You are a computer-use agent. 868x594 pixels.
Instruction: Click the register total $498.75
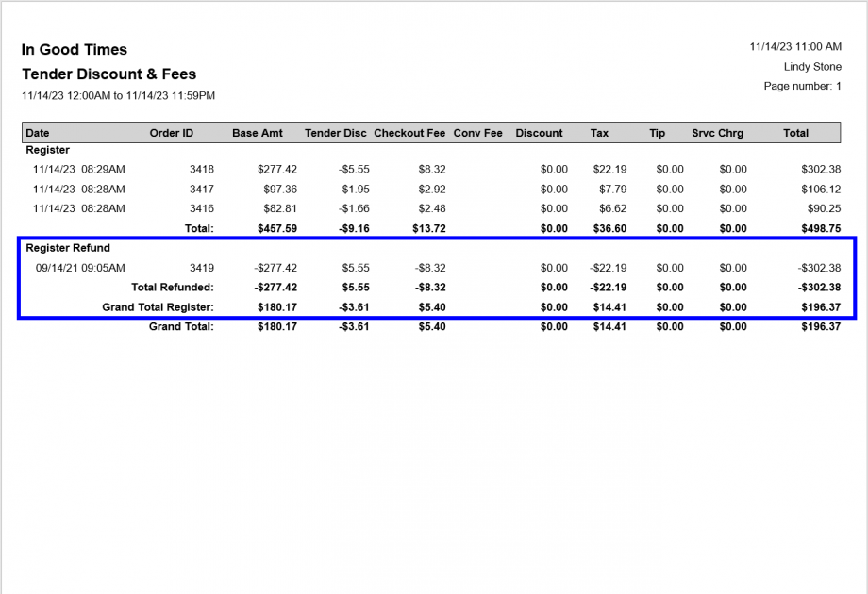821,228
